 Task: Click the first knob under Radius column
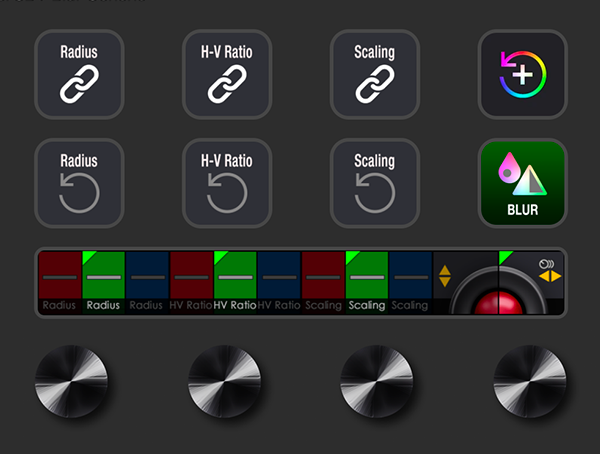tap(72, 381)
